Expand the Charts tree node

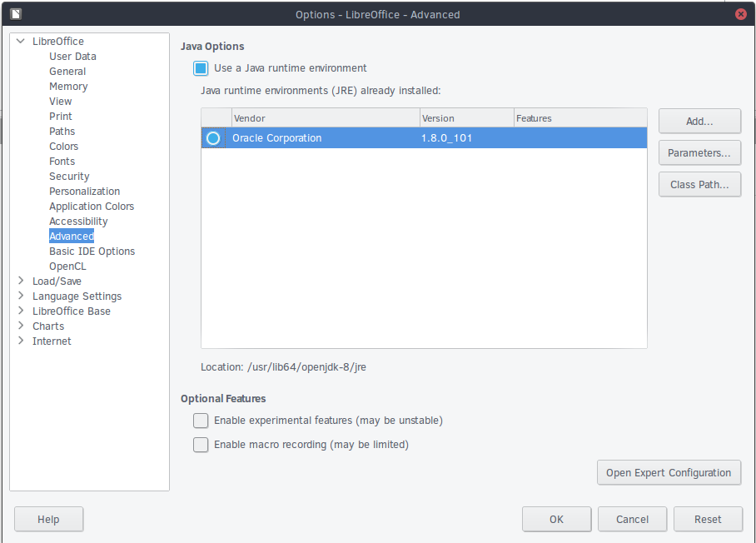21,326
